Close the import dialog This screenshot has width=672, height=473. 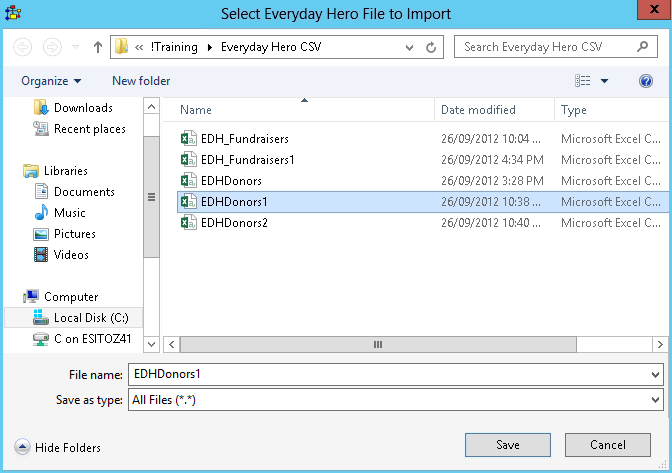(654, 9)
